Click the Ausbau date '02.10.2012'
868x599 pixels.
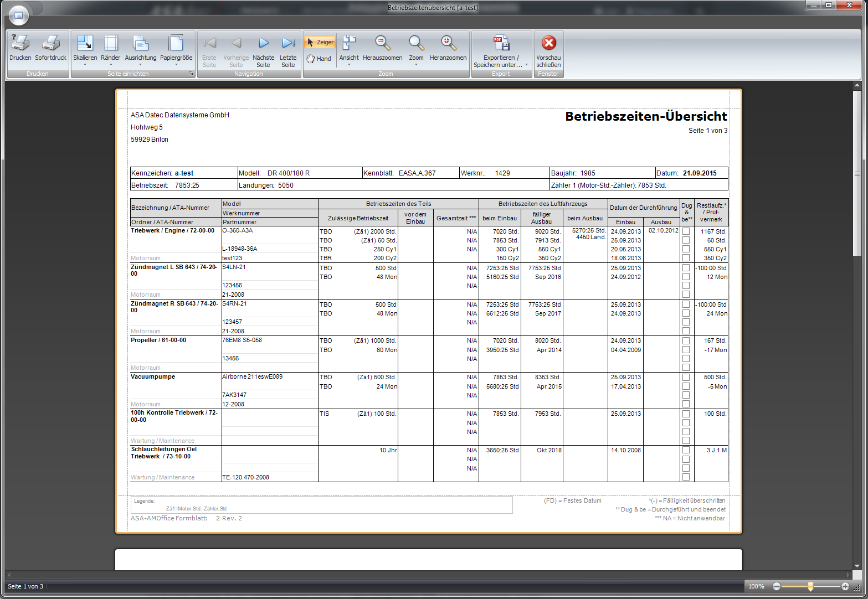664,230
